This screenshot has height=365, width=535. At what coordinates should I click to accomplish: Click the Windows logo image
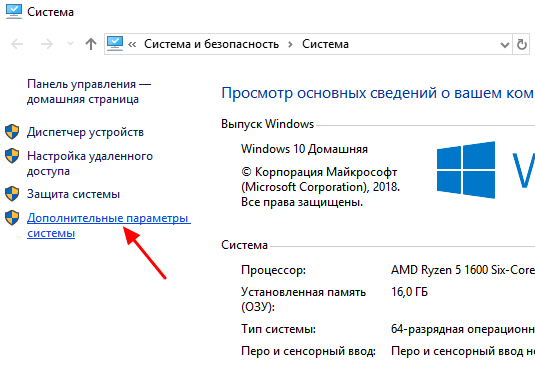pyautogui.click(x=466, y=170)
